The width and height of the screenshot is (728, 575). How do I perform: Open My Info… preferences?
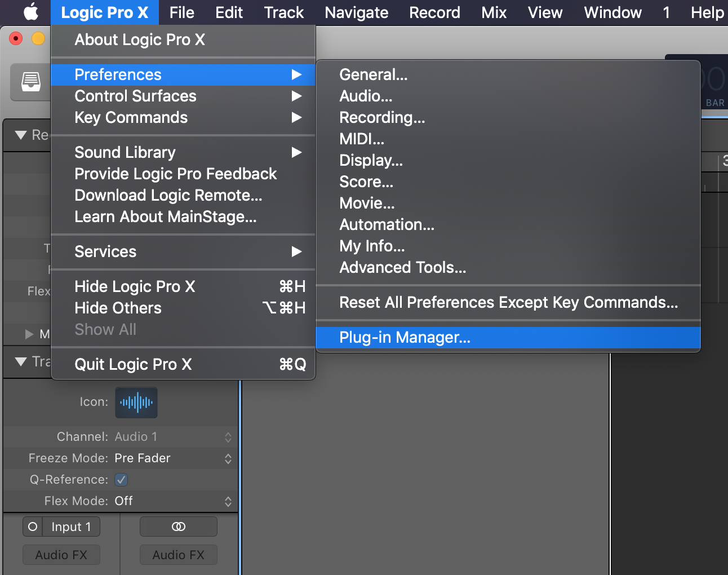click(508, 246)
